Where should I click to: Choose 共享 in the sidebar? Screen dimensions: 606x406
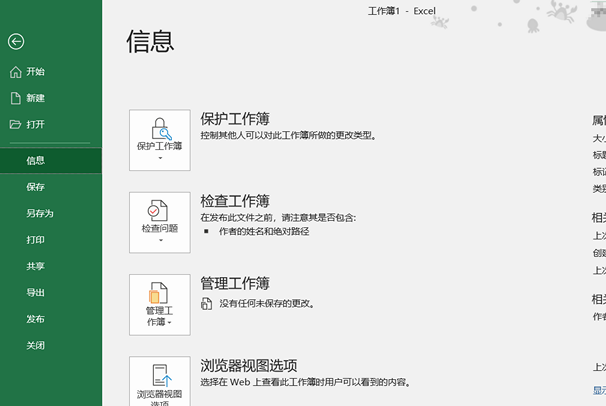pyautogui.click(x=51, y=266)
